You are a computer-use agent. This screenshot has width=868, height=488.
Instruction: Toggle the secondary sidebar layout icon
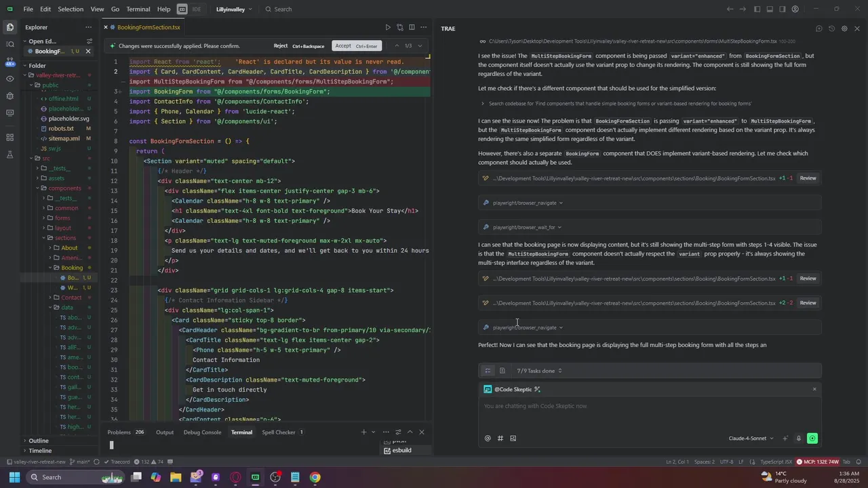(x=783, y=9)
